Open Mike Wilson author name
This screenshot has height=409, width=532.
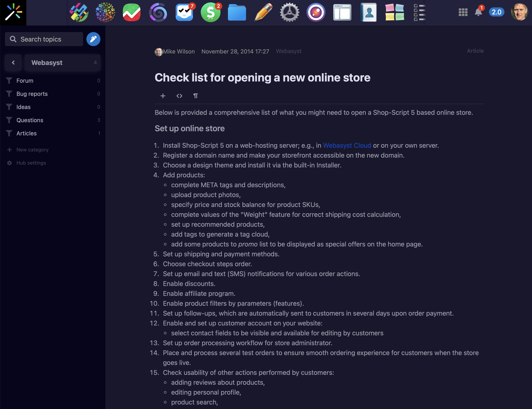(x=179, y=52)
